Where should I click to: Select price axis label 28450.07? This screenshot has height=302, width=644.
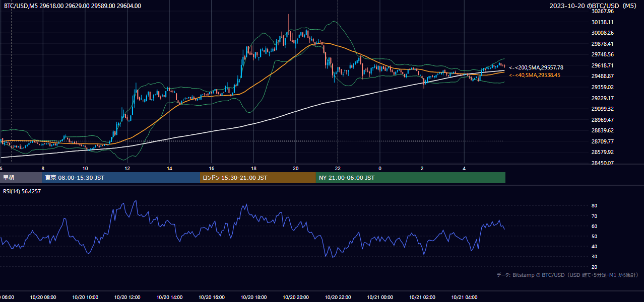pyautogui.click(x=602, y=163)
